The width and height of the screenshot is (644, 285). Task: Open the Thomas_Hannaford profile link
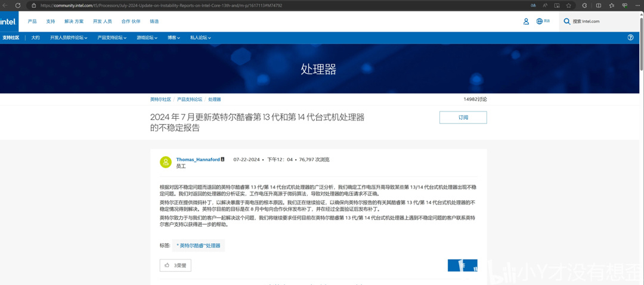(x=198, y=159)
